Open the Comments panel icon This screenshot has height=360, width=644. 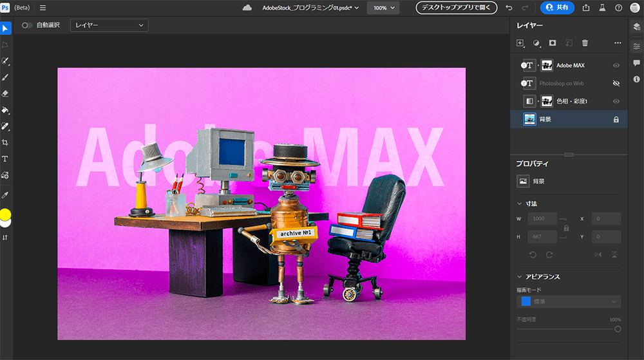coord(637,63)
